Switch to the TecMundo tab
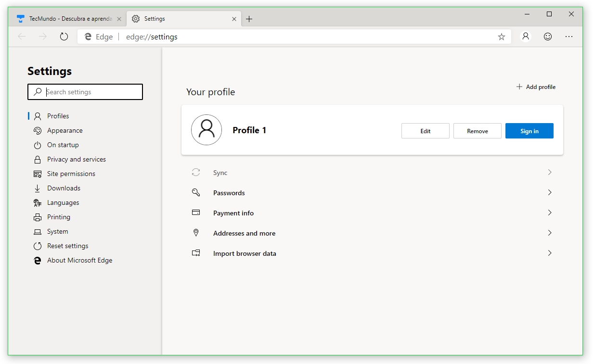Screen dimensions: 594x364 click(68, 19)
